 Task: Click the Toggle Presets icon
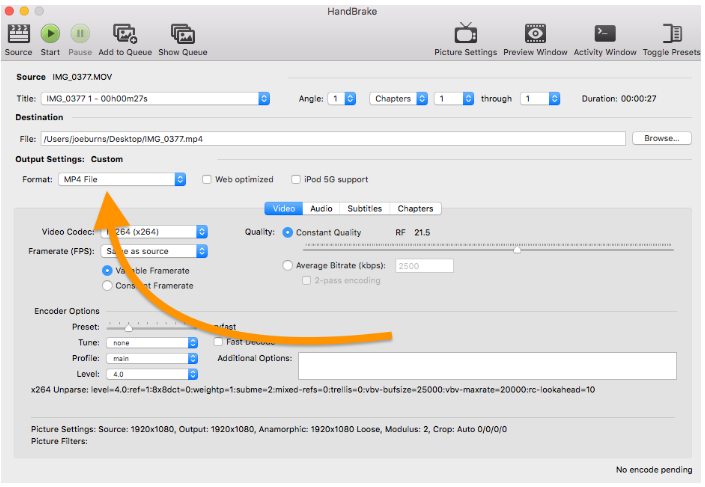coord(672,34)
